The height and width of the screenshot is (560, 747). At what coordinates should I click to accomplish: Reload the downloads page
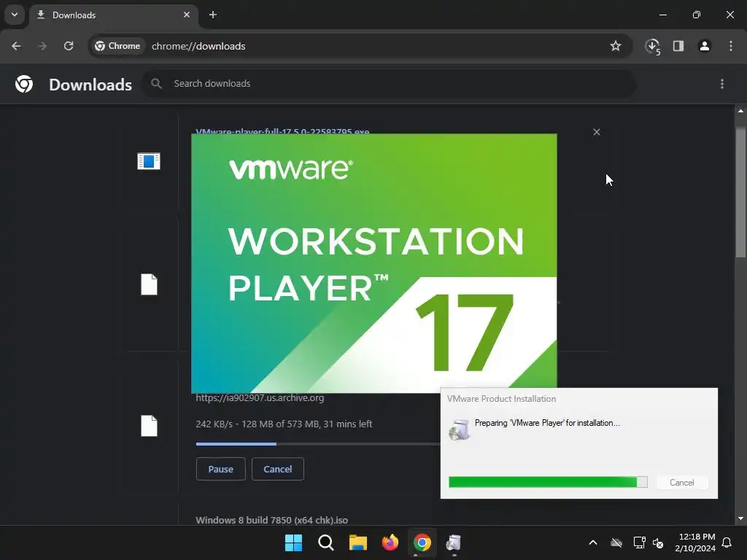[x=69, y=46]
